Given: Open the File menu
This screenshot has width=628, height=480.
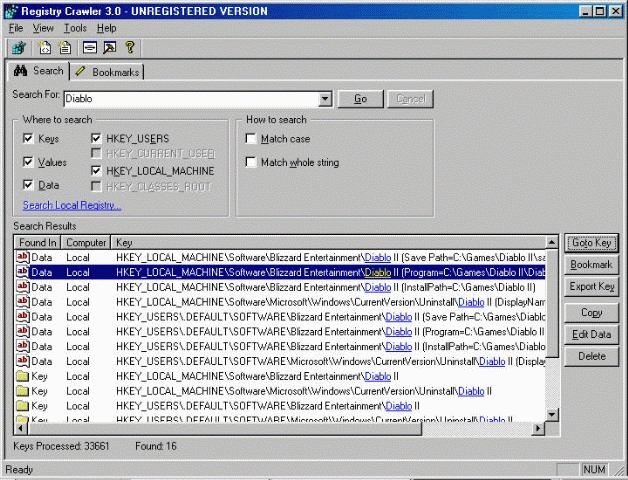Looking at the screenshot, I should (x=16, y=28).
